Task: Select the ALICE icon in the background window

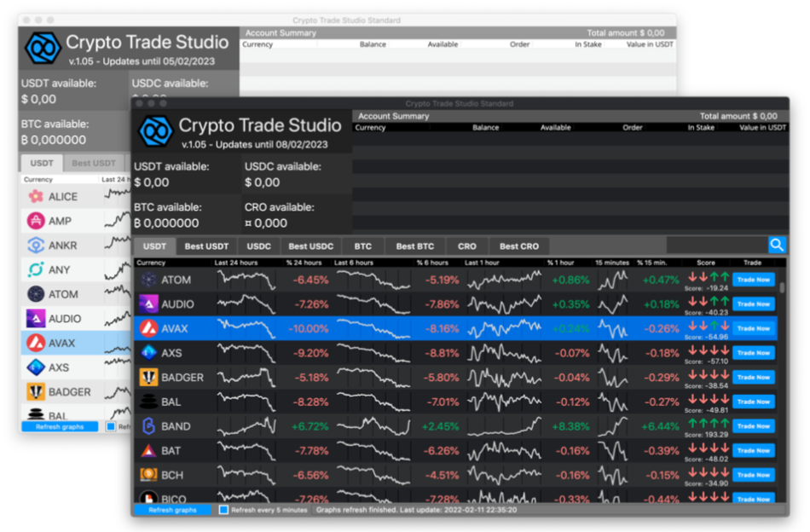Action: tap(36, 195)
